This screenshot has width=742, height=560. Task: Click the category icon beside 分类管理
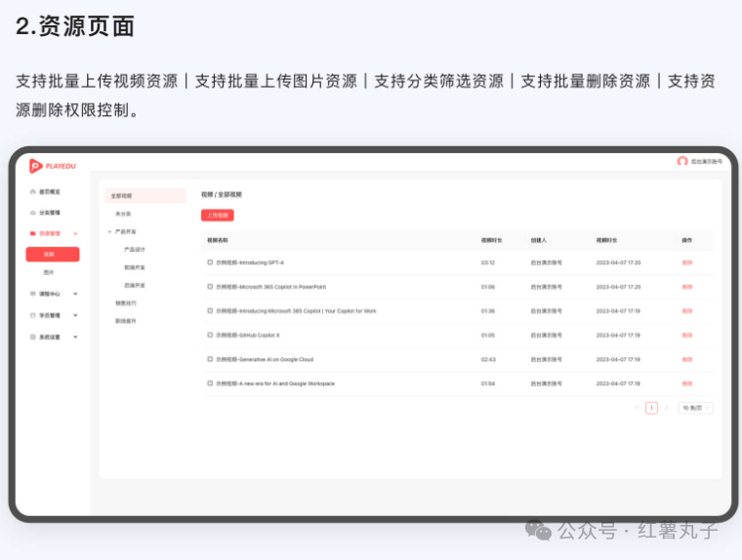pyautogui.click(x=33, y=213)
